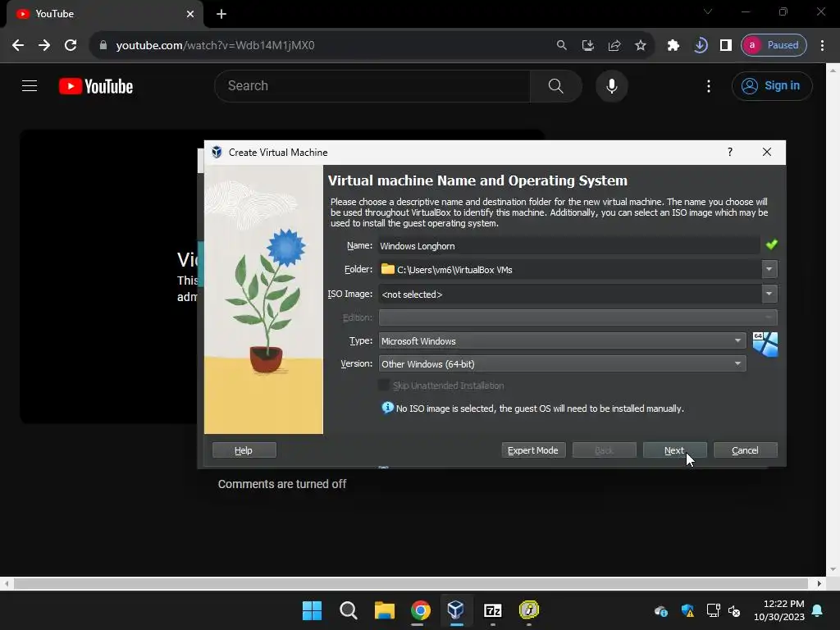The width and height of the screenshot is (840, 630).
Task: Open Chrome tab search chevron
Action: point(708,11)
